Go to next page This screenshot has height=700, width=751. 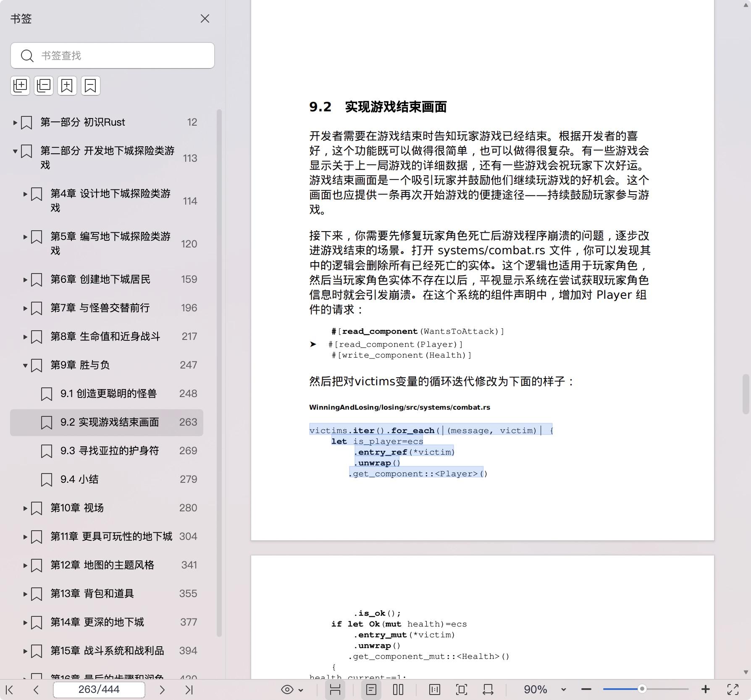click(x=162, y=689)
